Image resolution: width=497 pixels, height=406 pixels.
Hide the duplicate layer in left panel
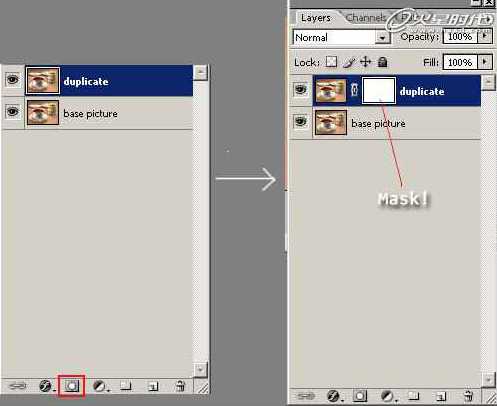(x=13, y=80)
